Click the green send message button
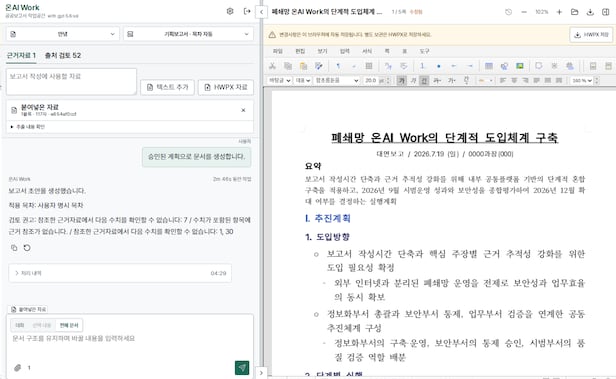616x379 pixels. 242,368
